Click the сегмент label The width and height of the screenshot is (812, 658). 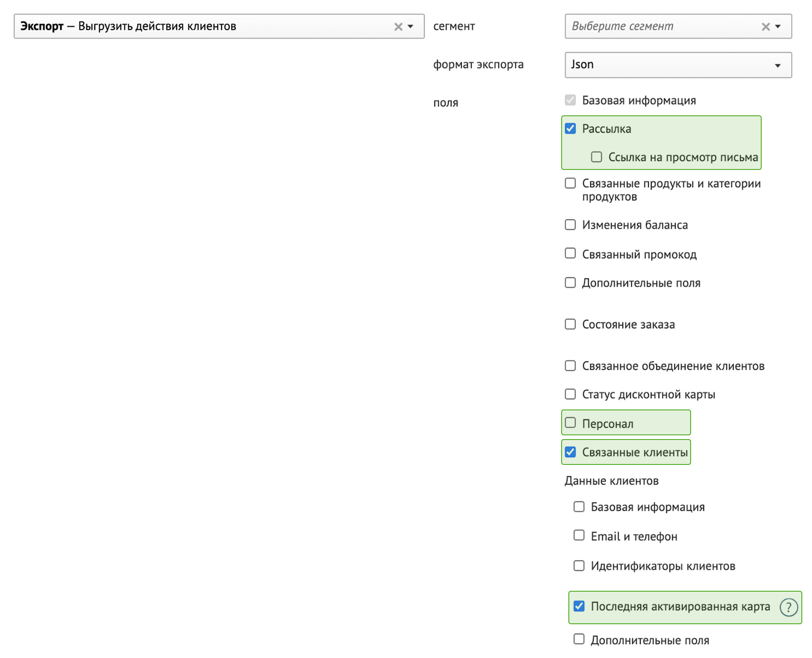[454, 26]
